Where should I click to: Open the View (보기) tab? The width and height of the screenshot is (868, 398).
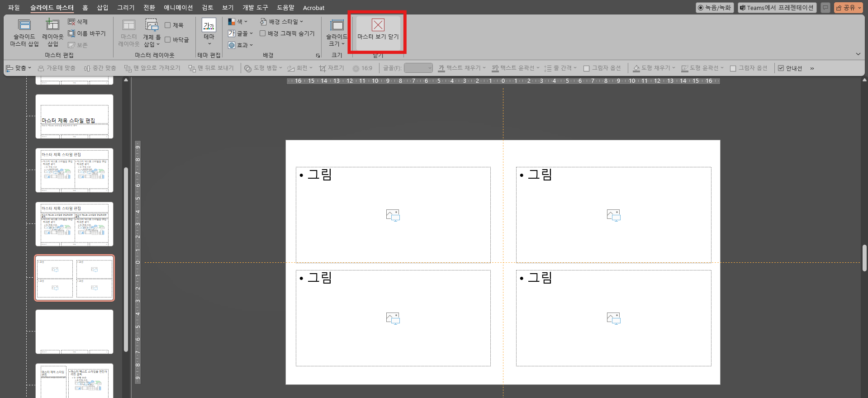[x=228, y=8]
